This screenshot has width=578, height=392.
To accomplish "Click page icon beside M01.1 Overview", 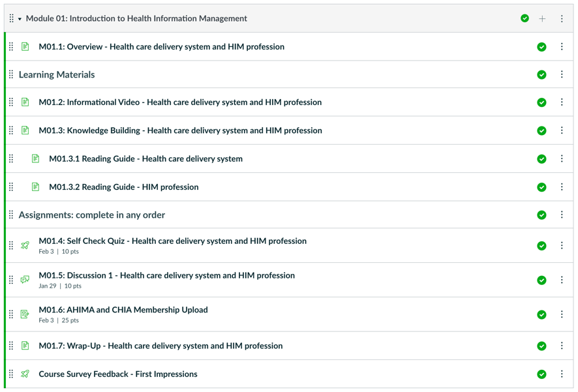I will tap(25, 47).
